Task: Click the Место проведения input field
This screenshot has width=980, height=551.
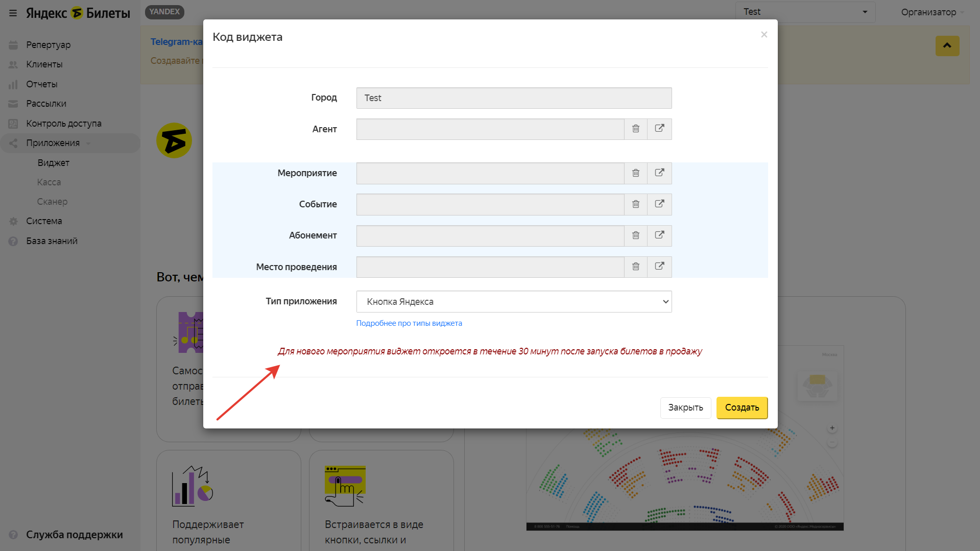Action: [490, 267]
